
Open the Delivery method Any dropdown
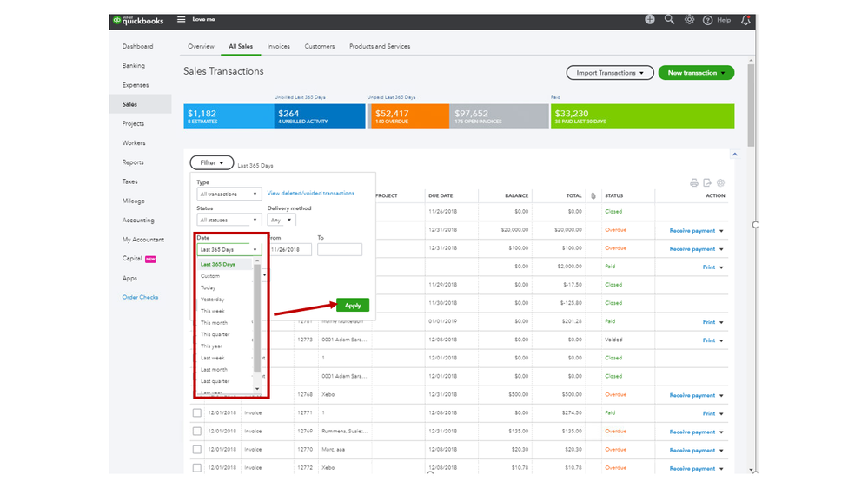[x=282, y=220]
